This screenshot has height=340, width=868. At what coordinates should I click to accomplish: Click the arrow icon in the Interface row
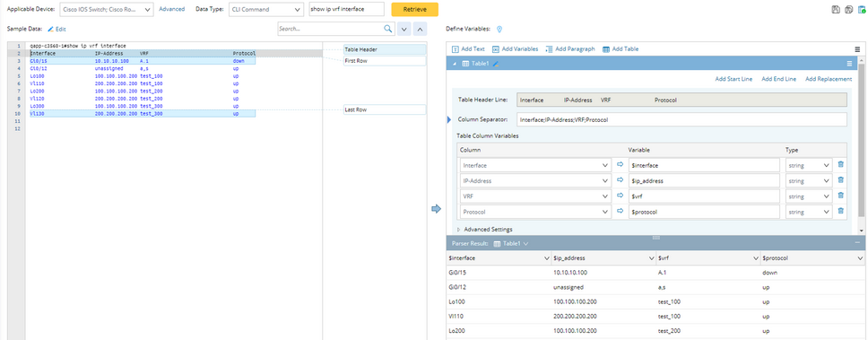(620, 164)
